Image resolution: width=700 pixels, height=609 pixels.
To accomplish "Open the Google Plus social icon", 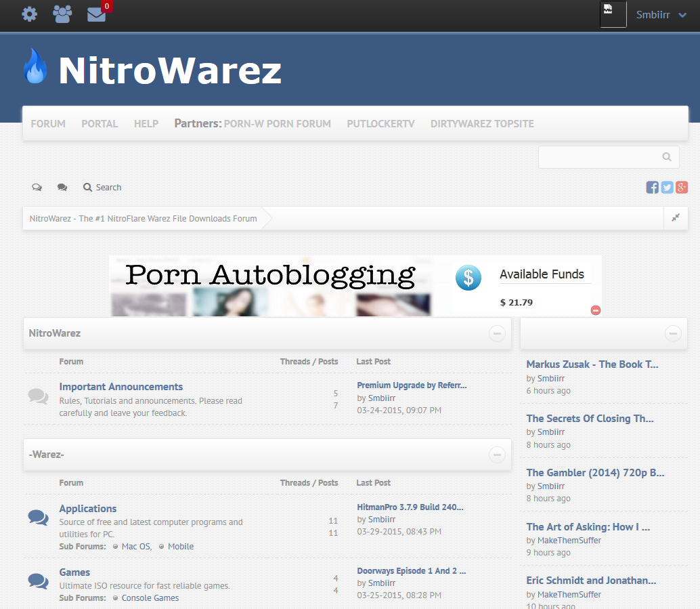I will [x=682, y=187].
